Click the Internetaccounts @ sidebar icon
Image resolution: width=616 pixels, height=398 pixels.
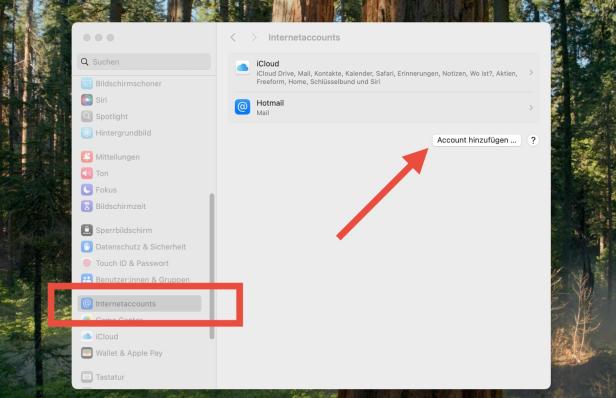point(87,303)
